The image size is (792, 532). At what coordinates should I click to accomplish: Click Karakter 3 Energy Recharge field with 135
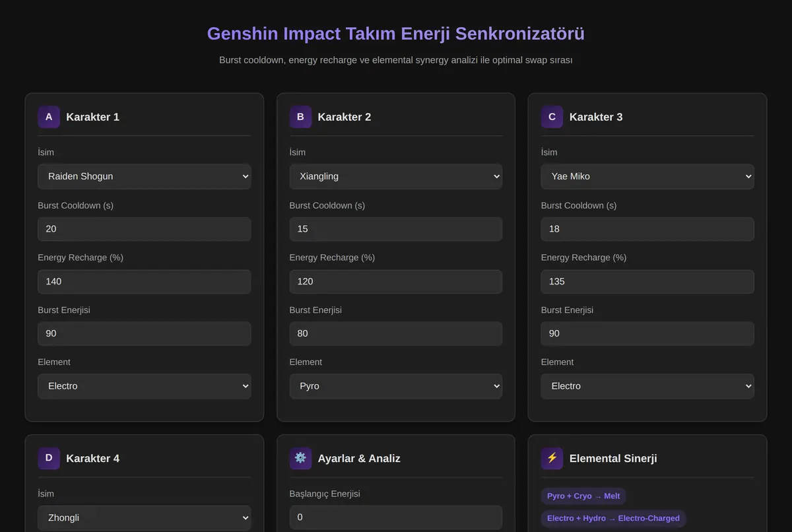point(647,281)
